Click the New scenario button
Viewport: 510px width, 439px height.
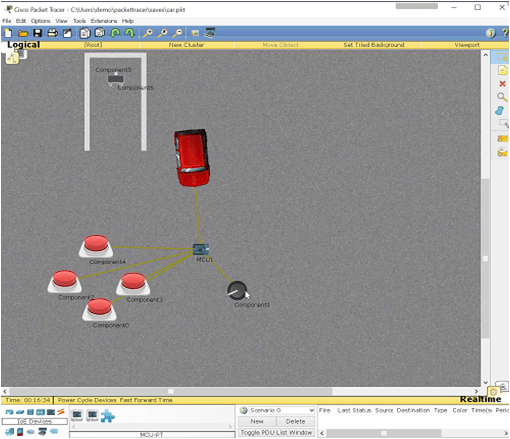(257, 421)
